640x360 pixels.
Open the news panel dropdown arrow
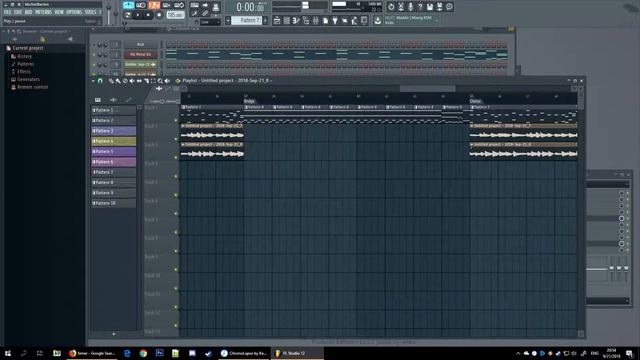(436, 20)
